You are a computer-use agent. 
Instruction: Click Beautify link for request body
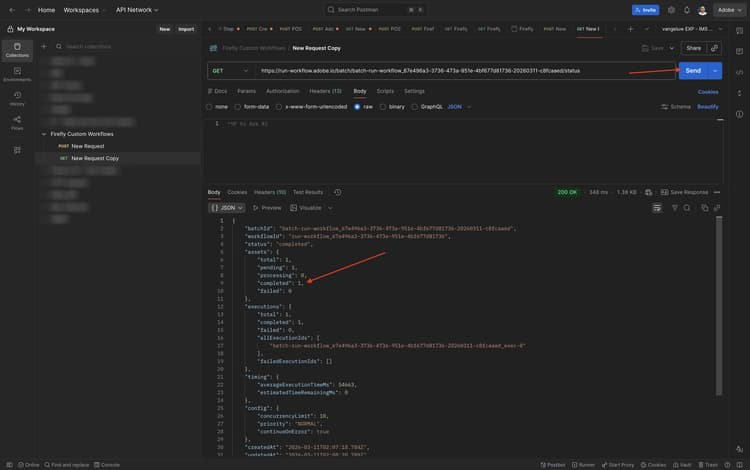707,107
